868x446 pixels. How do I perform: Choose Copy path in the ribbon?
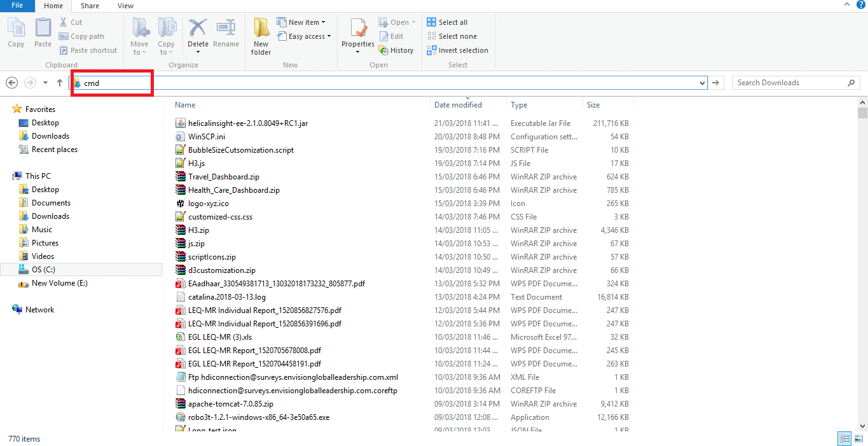coord(81,36)
